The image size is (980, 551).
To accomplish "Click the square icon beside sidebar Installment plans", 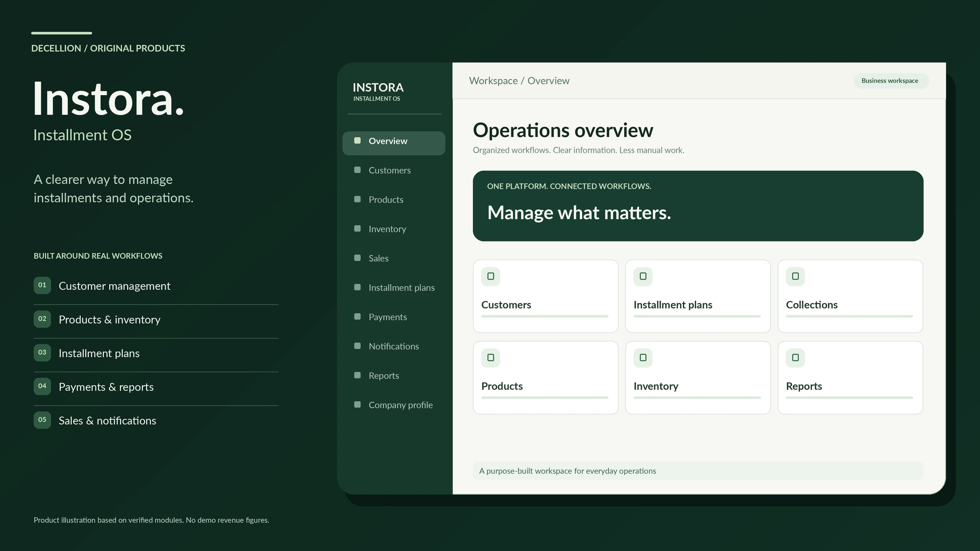I will point(357,287).
